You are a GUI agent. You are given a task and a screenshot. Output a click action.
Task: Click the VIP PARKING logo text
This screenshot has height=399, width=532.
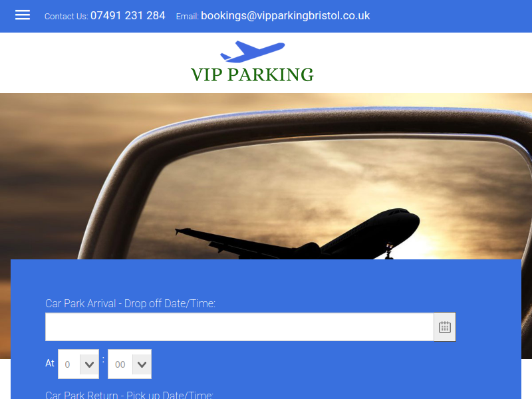tap(252, 74)
